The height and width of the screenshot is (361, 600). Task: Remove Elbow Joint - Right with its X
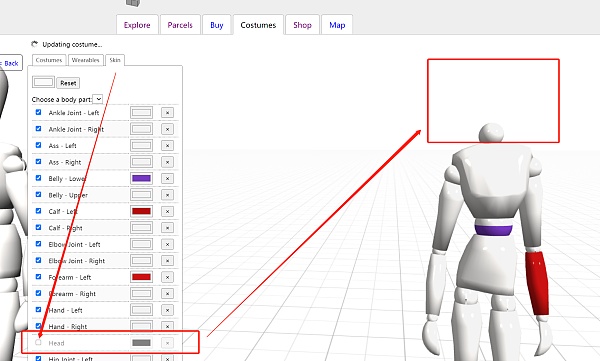[x=167, y=261]
